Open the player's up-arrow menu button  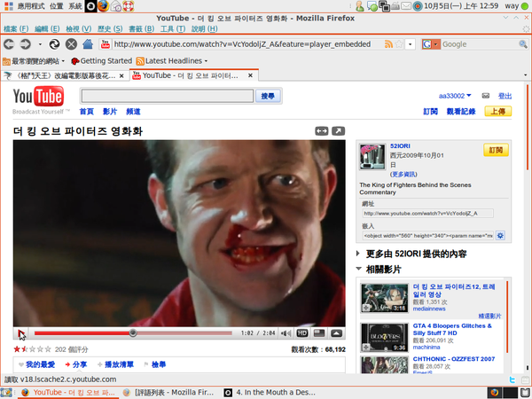point(336,333)
